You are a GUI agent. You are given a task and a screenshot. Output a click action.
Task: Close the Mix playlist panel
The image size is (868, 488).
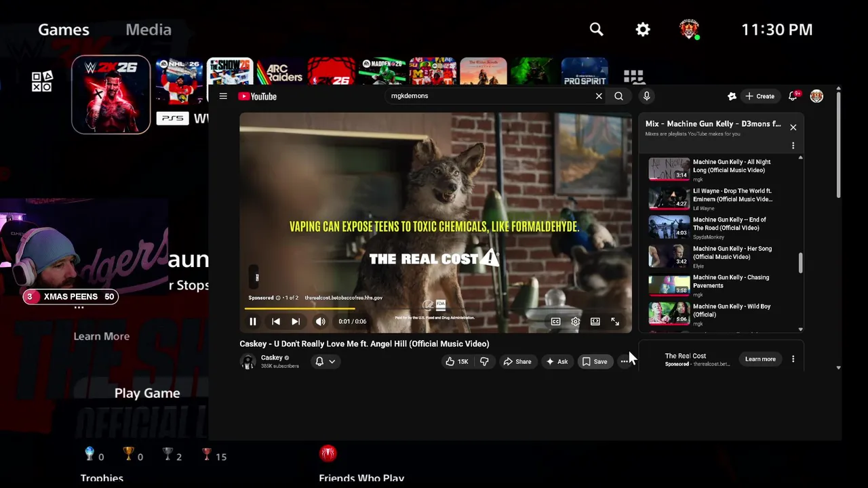click(793, 127)
